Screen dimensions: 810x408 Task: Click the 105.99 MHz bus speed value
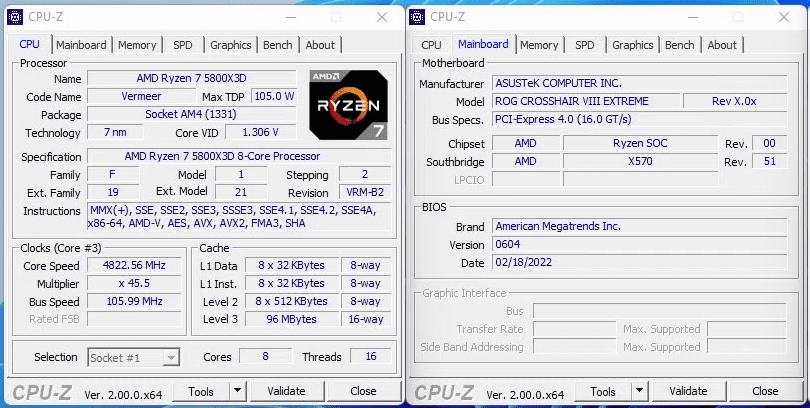point(134,301)
